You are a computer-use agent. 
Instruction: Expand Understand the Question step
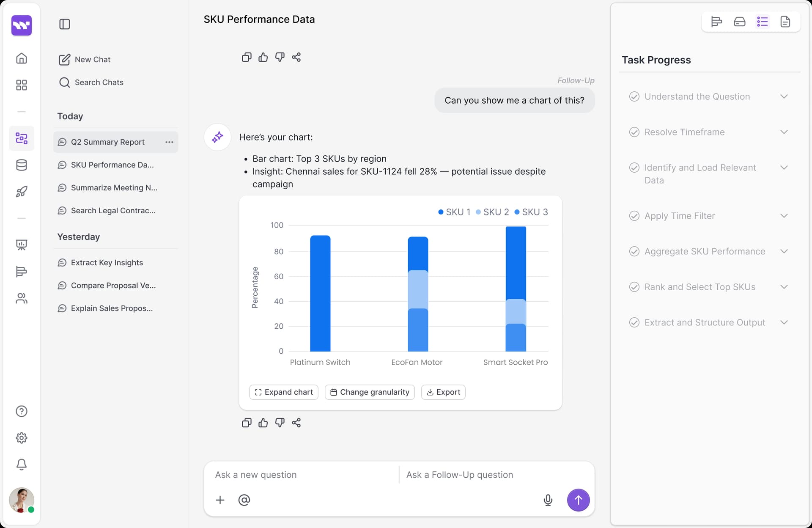click(x=784, y=96)
